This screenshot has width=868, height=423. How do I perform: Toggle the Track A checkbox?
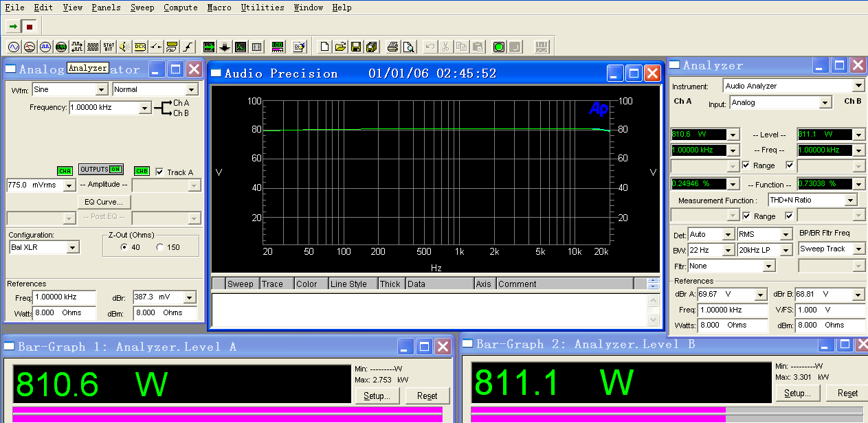160,172
